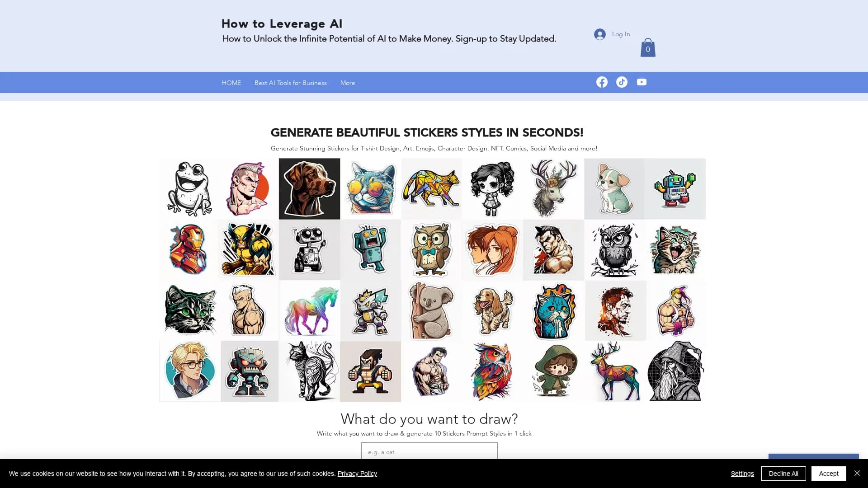Open cookie Settings
Viewport: 868px width, 488px height.
tap(742, 474)
